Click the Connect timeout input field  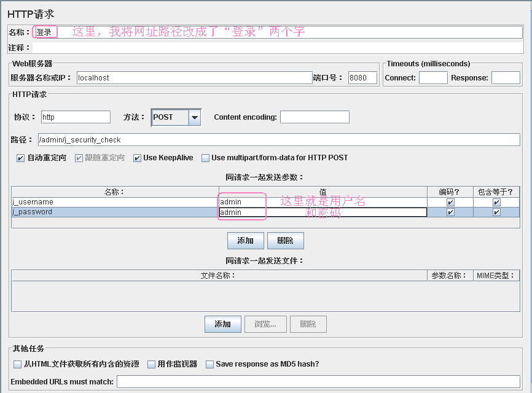tap(432, 78)
